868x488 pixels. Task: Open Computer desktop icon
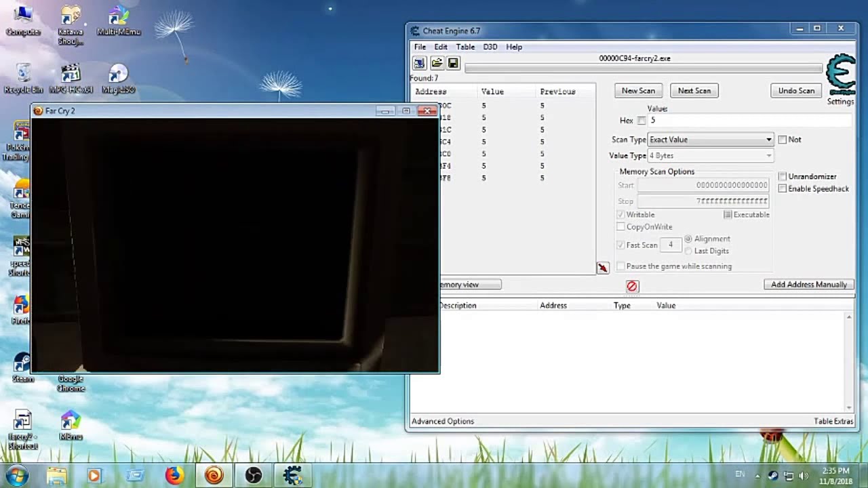tap(23, 20)
